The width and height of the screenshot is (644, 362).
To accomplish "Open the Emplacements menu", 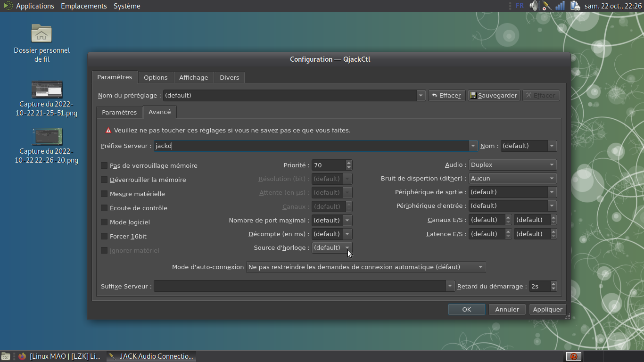I will coord(84,6).
